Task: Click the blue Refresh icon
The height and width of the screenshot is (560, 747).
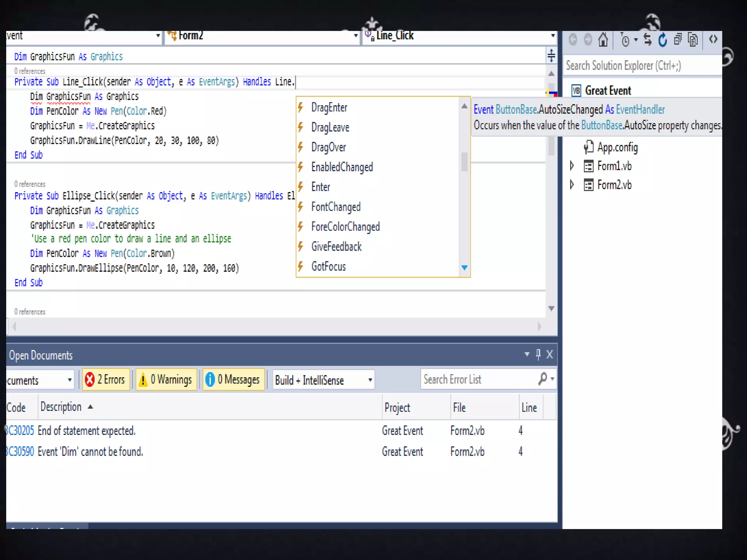Action: tap(663, 40)
